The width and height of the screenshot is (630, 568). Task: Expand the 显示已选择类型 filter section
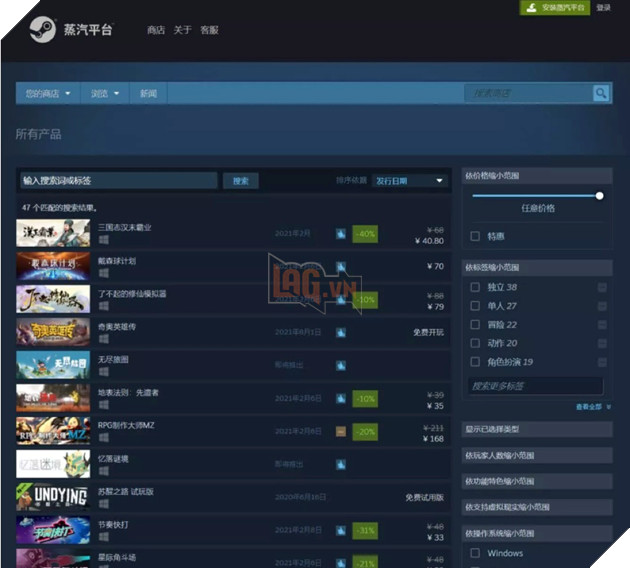(x=537, y=429)
